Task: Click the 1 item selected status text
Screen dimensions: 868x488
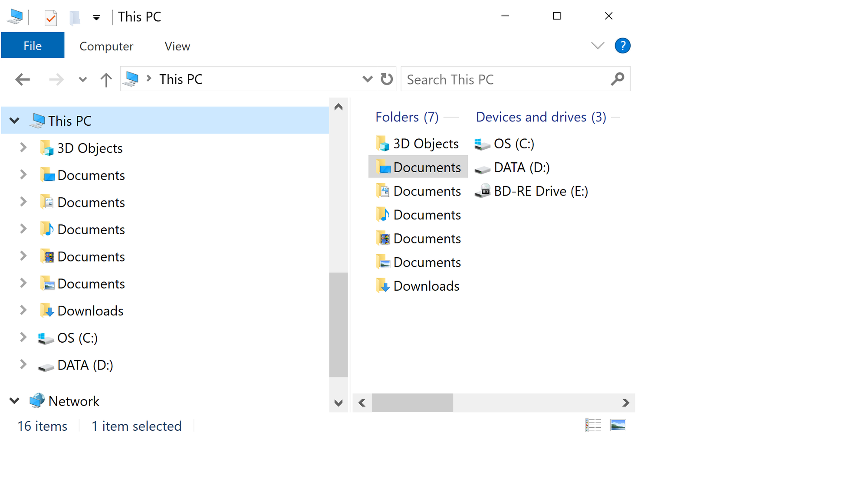Action: [x=136, y=426]
